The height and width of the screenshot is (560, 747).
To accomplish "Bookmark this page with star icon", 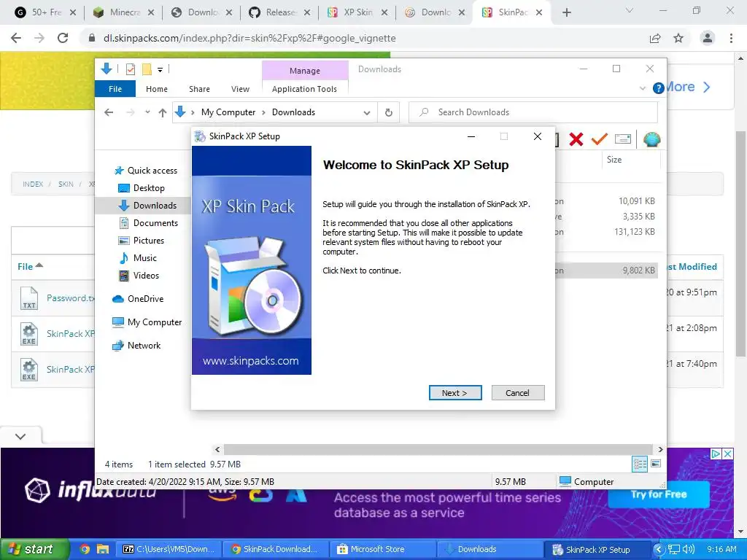I will click(x=678, y=38).
